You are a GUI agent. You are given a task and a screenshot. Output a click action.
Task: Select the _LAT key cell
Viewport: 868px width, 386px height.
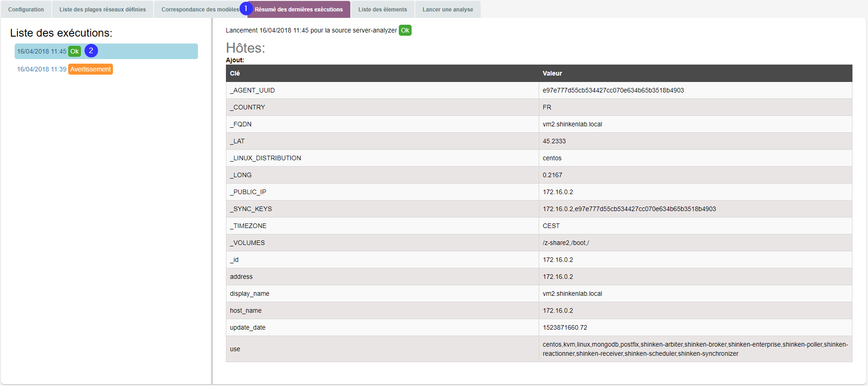(x=382, y=141)
